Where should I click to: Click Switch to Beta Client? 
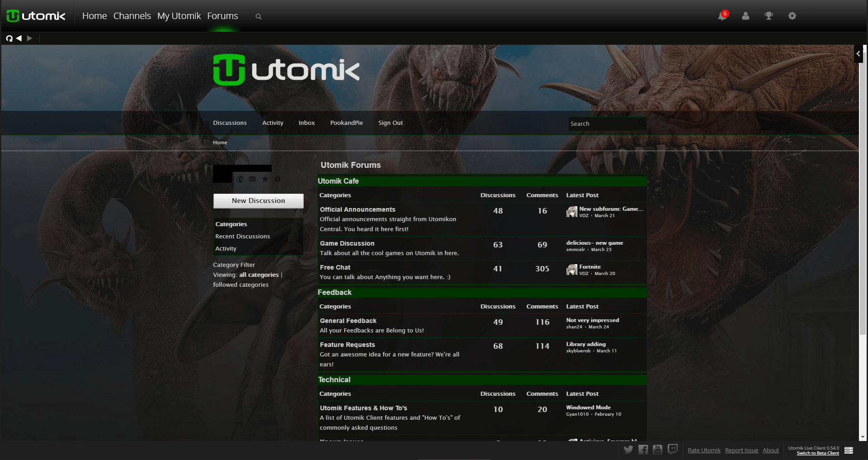coord(818,453)
